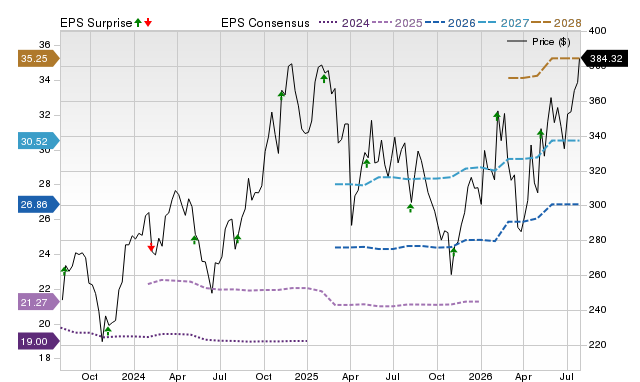Click the 2025 label on the time axis
The width and height of the screenshot is (640, 382).
(307, 376)
